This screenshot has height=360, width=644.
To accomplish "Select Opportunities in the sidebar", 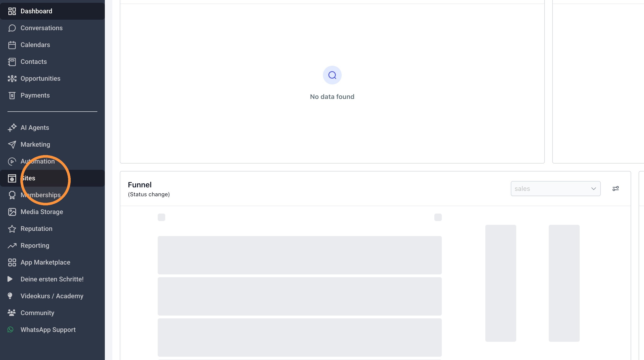I will (x=52, y=78).
